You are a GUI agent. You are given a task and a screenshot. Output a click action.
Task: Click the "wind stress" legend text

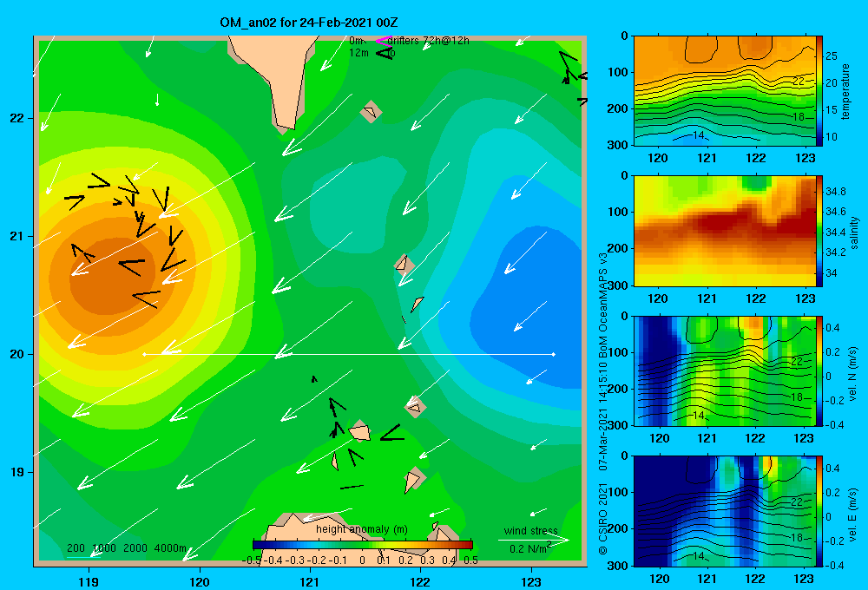[530, 530]
